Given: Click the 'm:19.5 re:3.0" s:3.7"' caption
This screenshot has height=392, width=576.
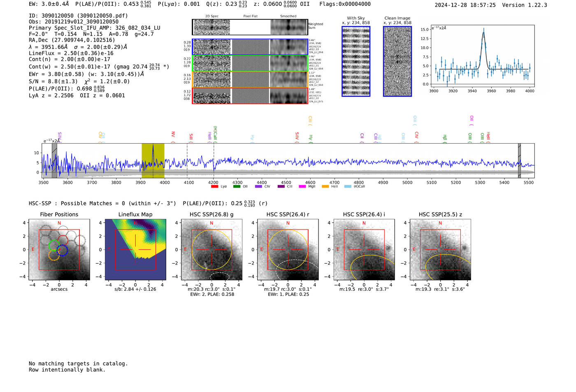Looking at the screenshot, I should coord(364,289).
